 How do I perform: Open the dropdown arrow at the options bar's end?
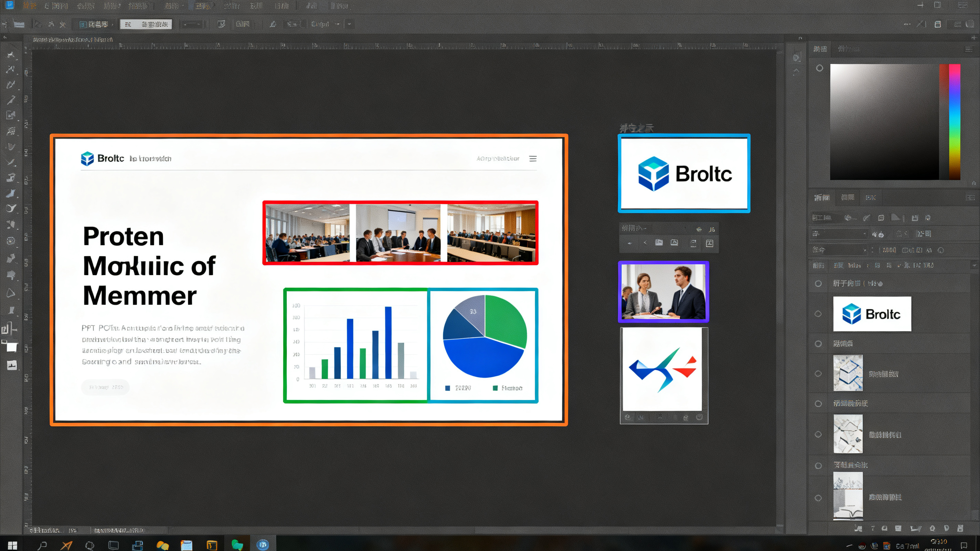pos(349,24)
